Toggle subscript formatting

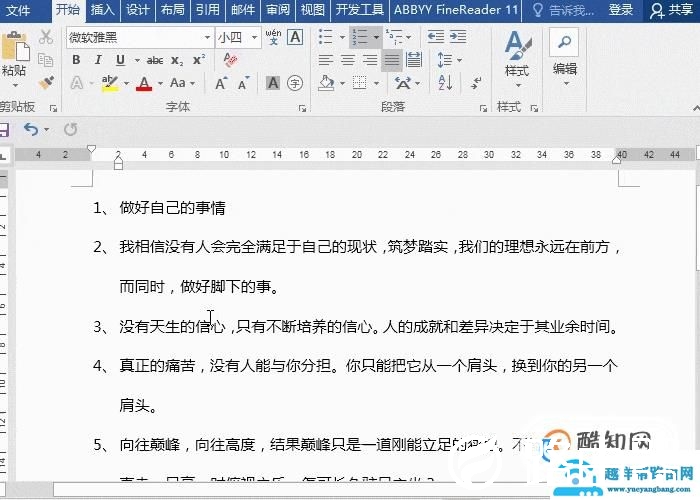(177, 60)
